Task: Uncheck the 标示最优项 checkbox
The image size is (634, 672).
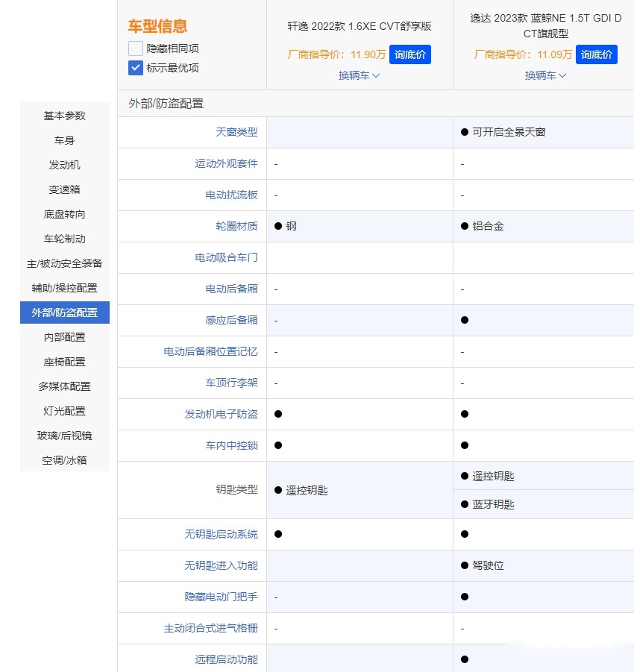Action: point(136,68)
